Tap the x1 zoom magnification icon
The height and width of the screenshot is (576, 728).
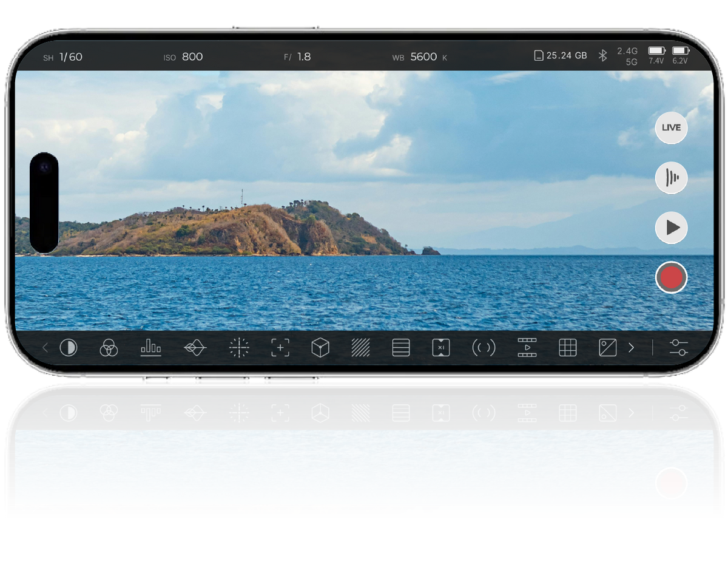(x=441, y=348)
